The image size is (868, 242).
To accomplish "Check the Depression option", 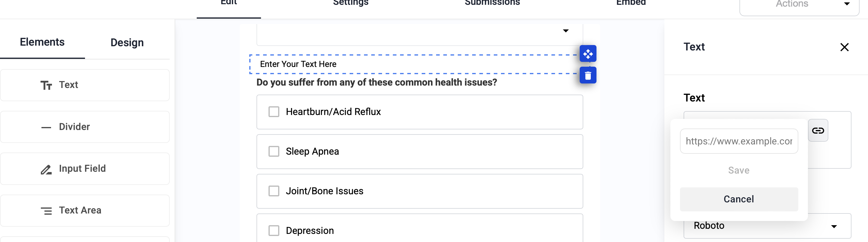I will coord(273,231).
